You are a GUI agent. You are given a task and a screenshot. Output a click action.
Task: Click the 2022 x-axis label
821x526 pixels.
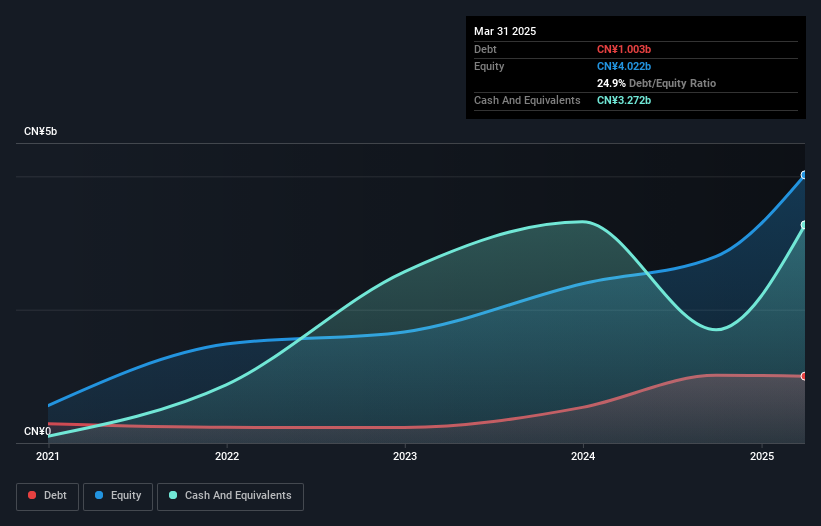(x=227, y=456)
